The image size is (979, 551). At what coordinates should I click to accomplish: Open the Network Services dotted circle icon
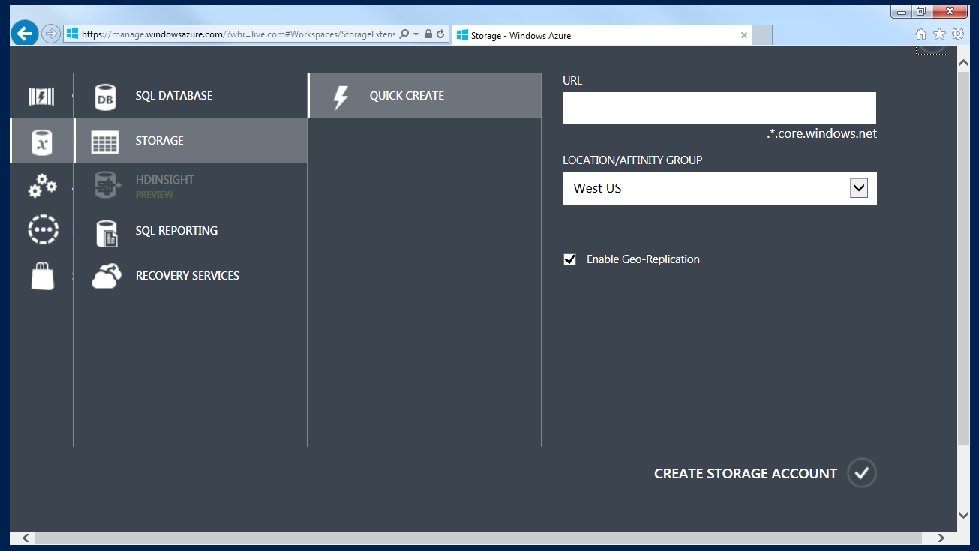(43, 230)
